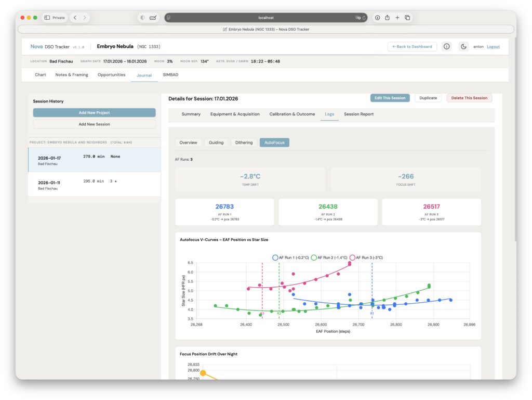The image size is (532, 400).
Task: Switch to the Guiding log view
Action: (216, 142)
